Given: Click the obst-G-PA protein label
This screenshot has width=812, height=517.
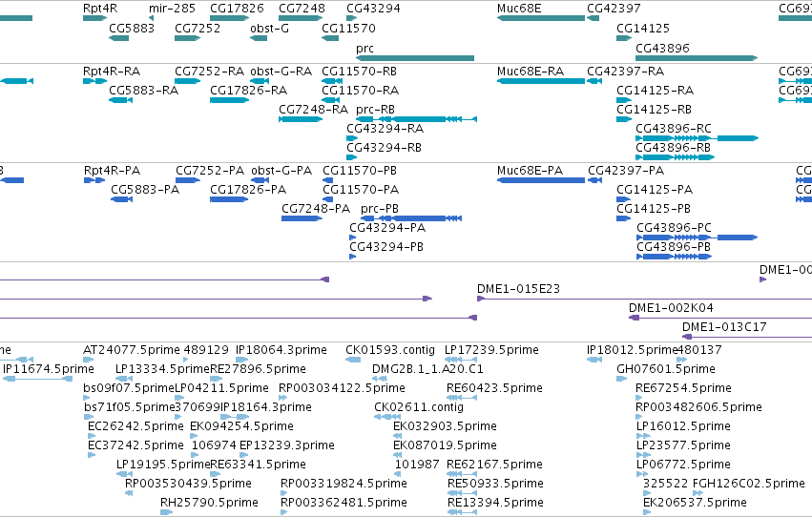Looking at the screenshot, I should click(x=281, y=170).
